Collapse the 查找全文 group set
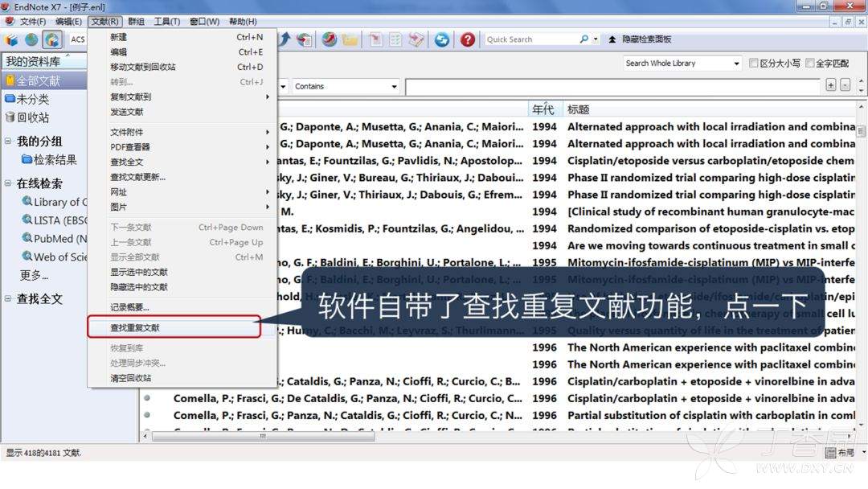 tap(8, 298)
